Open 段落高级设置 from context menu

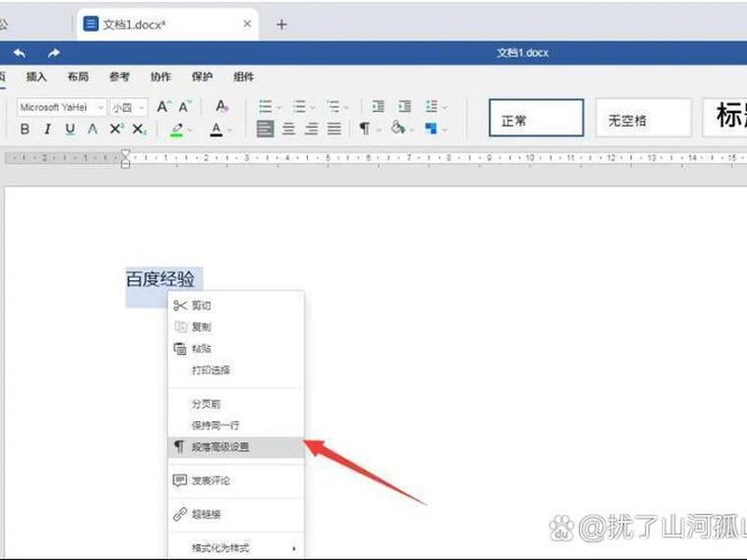click(236, 447)
